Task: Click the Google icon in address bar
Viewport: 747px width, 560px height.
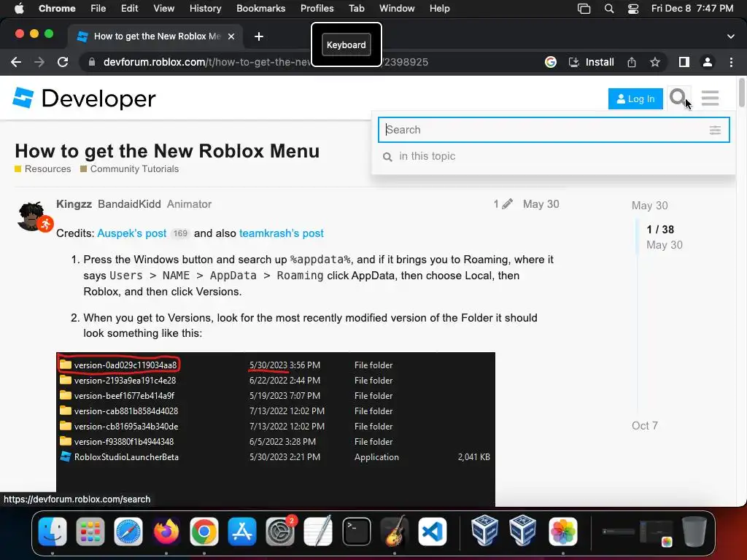Action: click(550, 62)
